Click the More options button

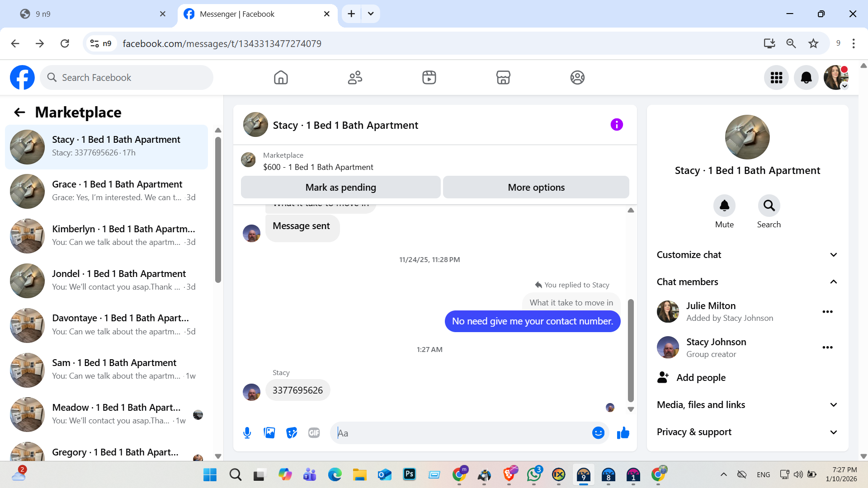tap(536, 187)
